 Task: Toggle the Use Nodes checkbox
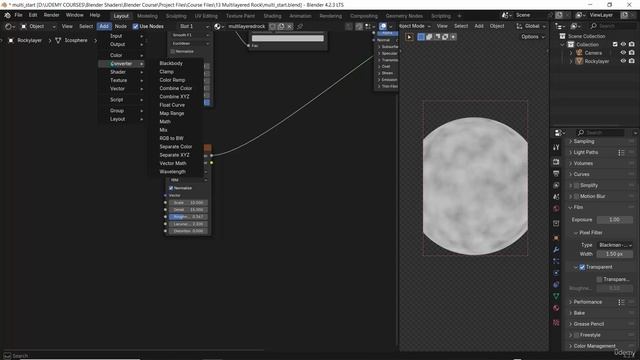pyautogui.click(x=136, y=26)
